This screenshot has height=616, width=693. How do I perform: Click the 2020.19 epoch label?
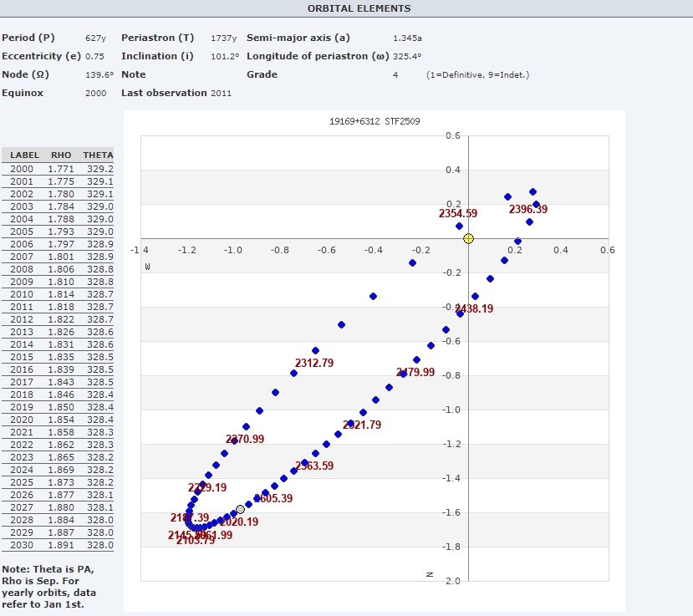point(239,522)
